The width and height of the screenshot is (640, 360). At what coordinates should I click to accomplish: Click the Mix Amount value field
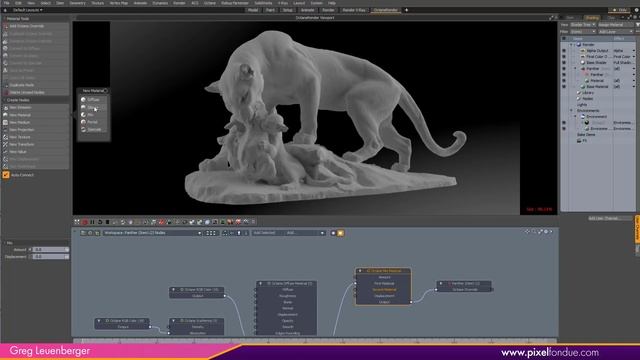pyautogui.click(x=50, y=249)
